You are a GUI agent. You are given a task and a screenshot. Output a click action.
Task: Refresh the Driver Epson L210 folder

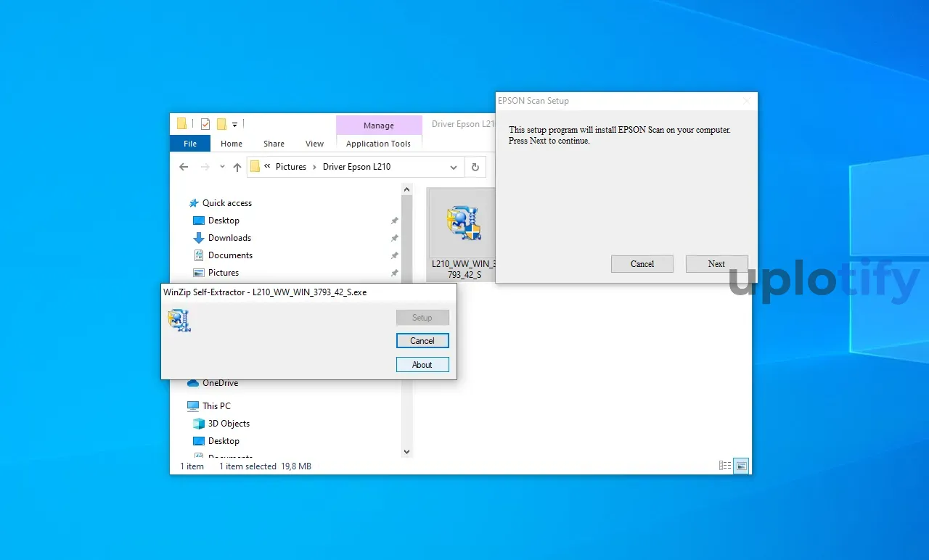click(x=475, y=167)
